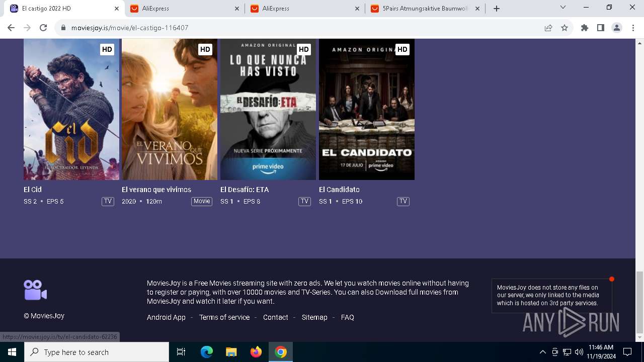The image size is (644, 362).
Task: Open El Candidato poster thumbnail
Action: pyautogui.click(x=367, y=109)
